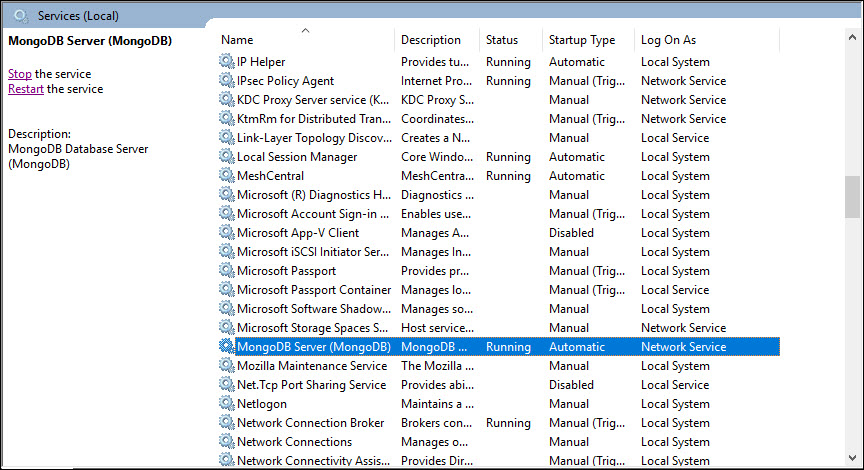Click the Net.Tcp Port Sharing Service gear icon
The height and width of the screenshot is (470, 864).
click(226, 385)
